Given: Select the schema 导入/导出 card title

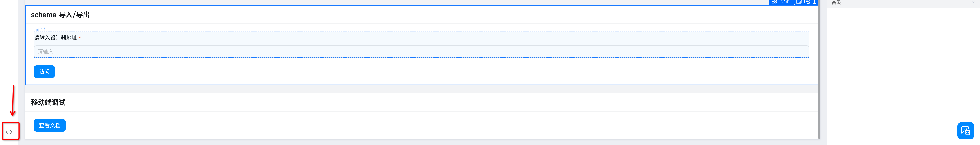Looking at the screenshot, I should coord(60,15).
